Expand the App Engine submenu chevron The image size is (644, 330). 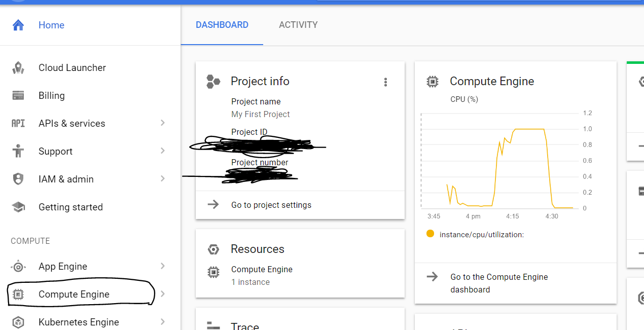[163, 266]
